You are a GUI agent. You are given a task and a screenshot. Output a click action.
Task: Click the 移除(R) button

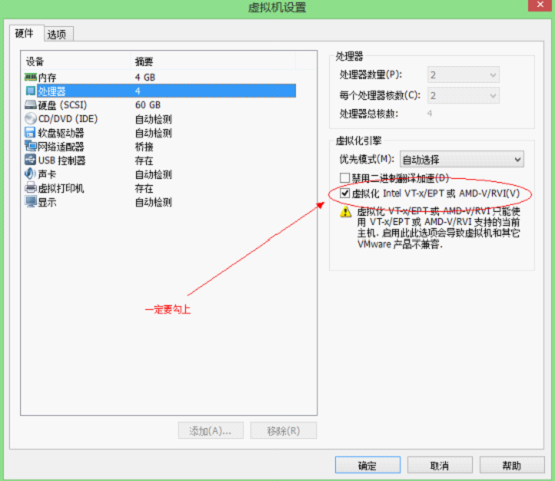283,431
